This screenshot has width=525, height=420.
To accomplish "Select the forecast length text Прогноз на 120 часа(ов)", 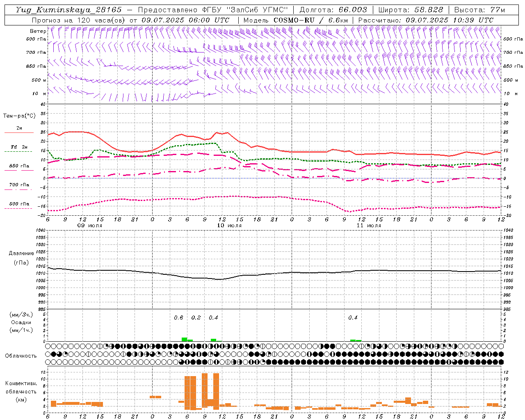I will [x=79, y=20].
